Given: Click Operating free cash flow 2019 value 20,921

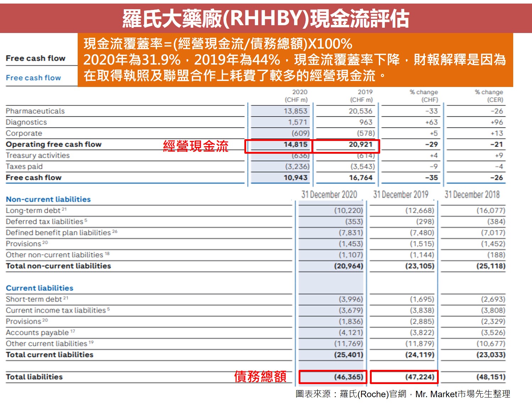Looking at the screenshot, I should (x=361, y=144).
